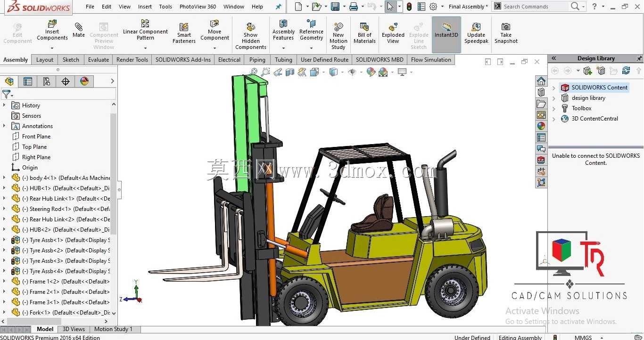The height and width of the screenshot is (340, 644).
Task: Click Show Hidden Components
Action: [x=251, y=36]
